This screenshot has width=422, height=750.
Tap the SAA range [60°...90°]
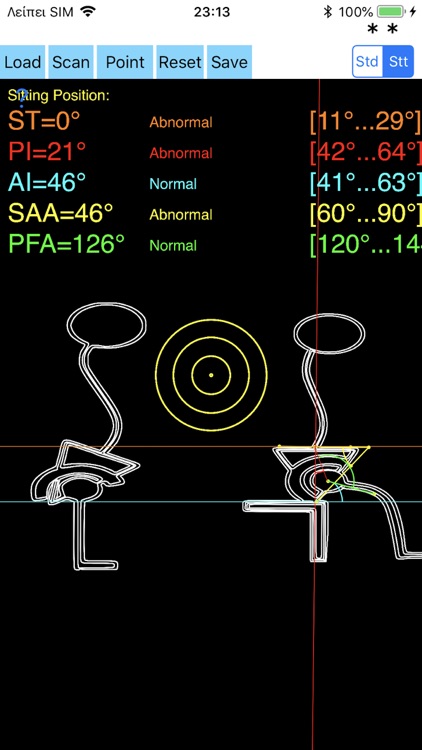(366, 215)
